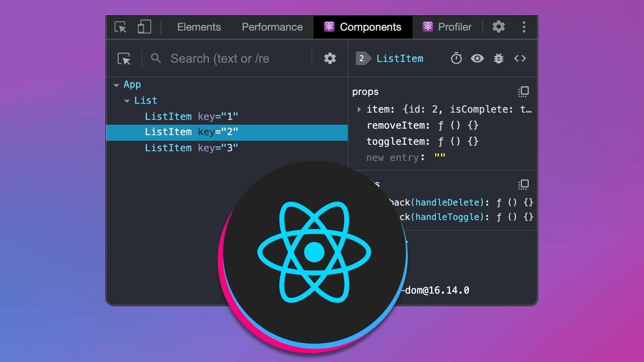644x362 pixels.
Task: Collapse the App node in the component tree
Action: (116, 84)
